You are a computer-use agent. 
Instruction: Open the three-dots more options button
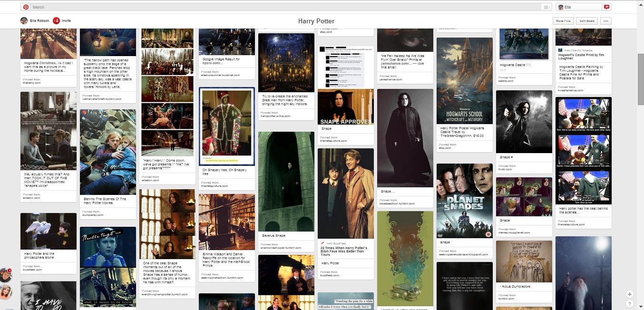coord(605,21)
